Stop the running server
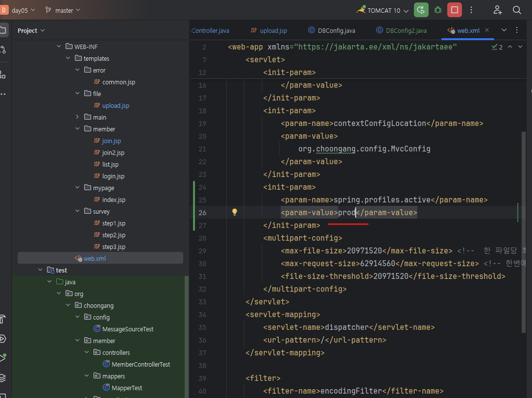532x398 pixels. 455,10
